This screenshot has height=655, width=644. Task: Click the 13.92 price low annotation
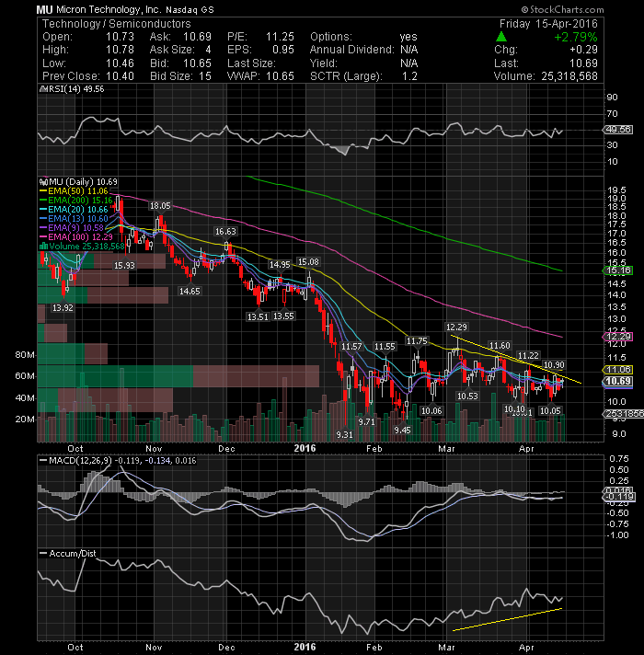click(63, 308)
